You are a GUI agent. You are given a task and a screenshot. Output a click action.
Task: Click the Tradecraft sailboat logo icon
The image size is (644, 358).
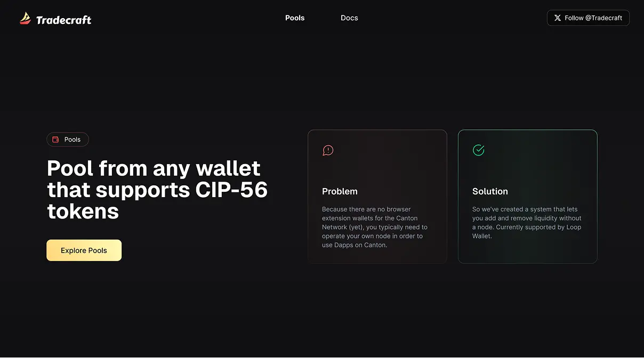(x=25, y=19)
